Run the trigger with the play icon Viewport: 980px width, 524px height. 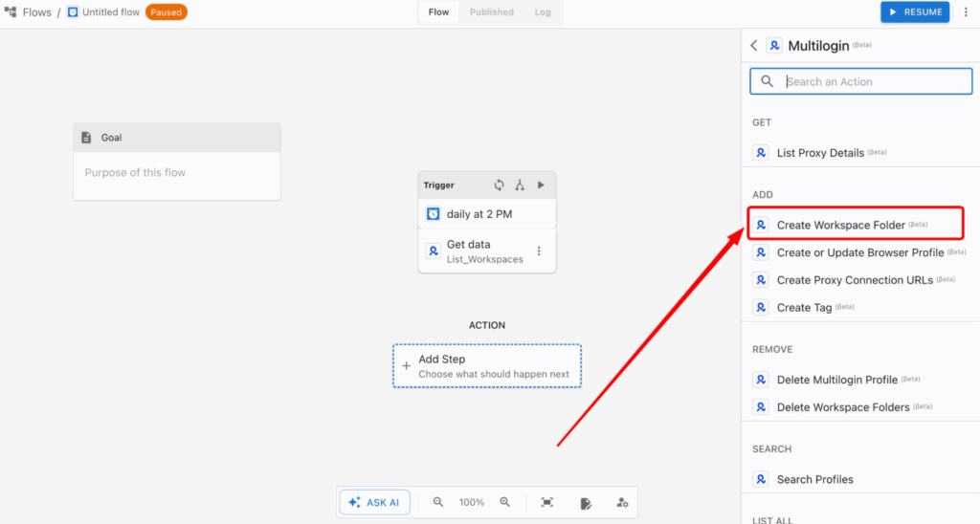point(542,185)
